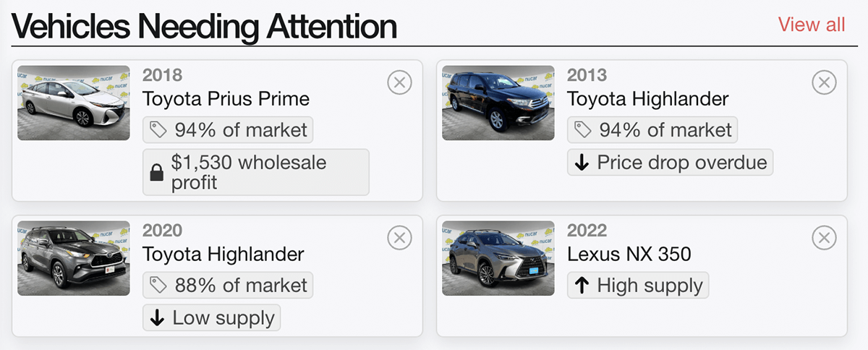This screenshot has height=350, width=868.
Task: Open the gray 2020 Highlander photo thumbnail
Action: (x=74, y=257)
